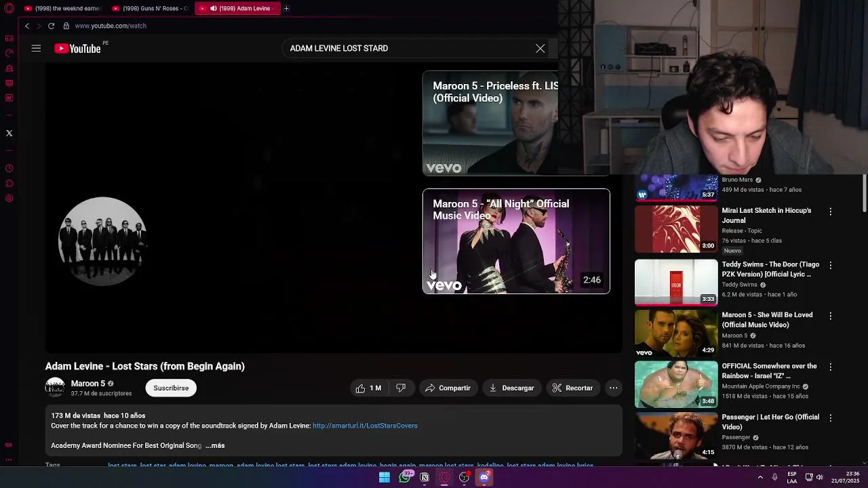Viewport: 868px width, 488px height.
Task: Click the microphone icon in system tray
Action: (775, 477)
